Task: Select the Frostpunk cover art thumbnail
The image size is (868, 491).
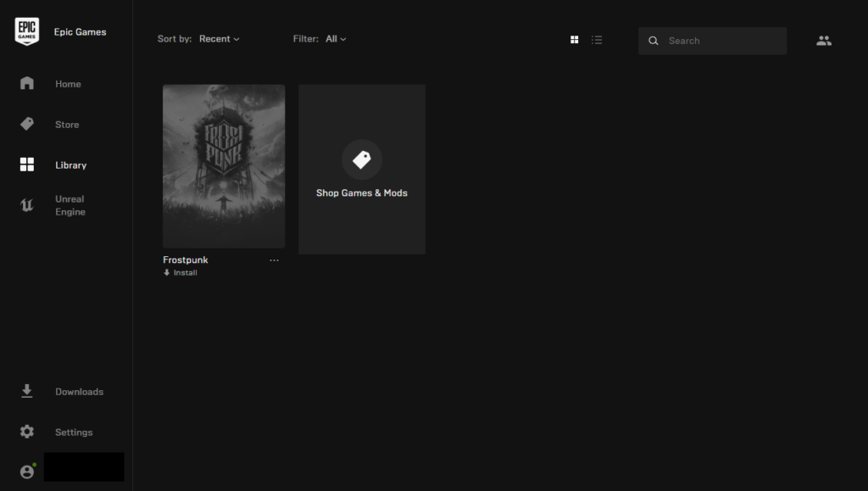Action: coord(224,165)
